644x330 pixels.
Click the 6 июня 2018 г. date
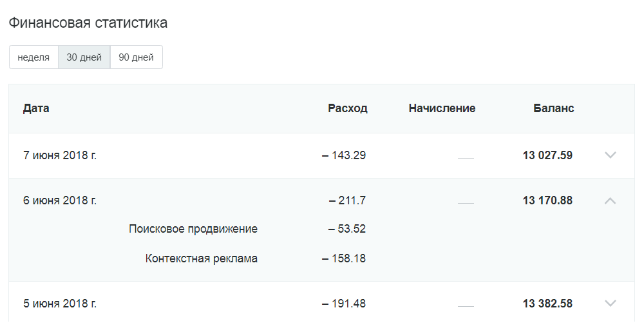(60, 200)
